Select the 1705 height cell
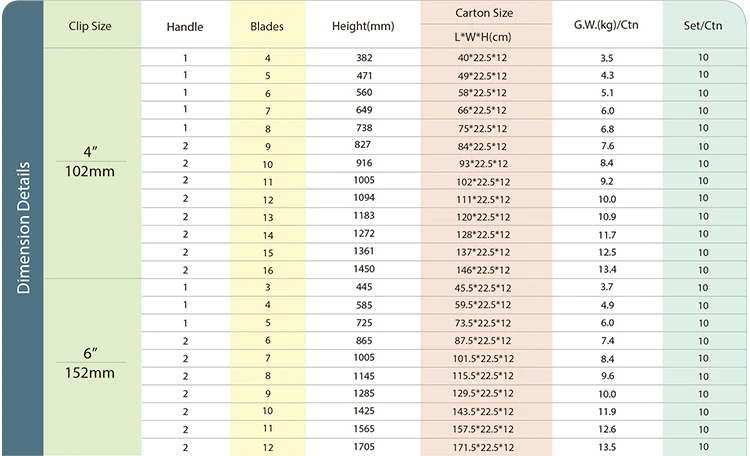 (x=364, y=447)
